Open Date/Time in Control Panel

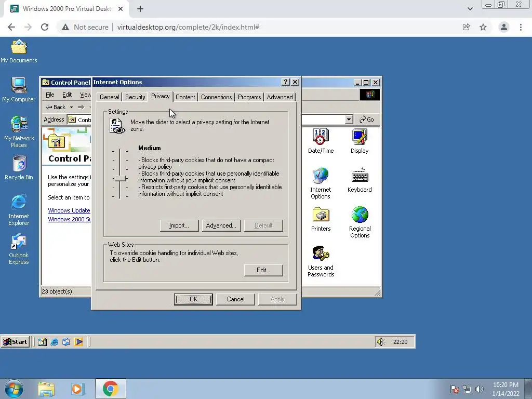point(321,141)
